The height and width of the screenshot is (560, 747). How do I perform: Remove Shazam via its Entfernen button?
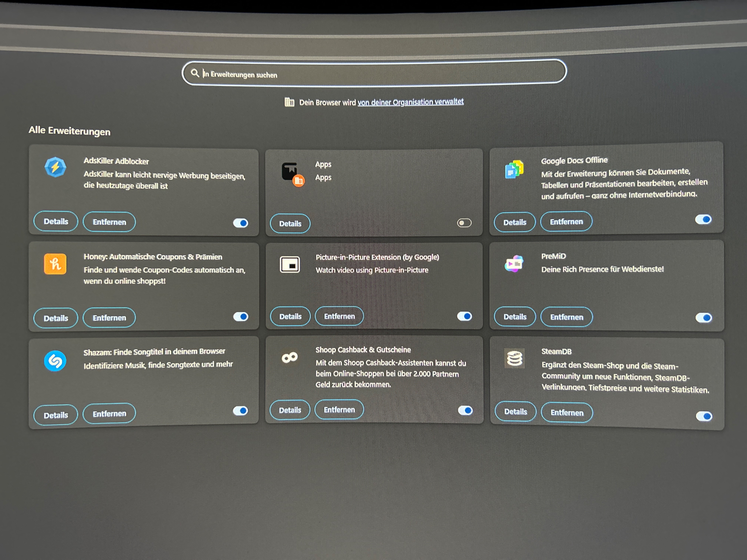(x=109, y=414)
